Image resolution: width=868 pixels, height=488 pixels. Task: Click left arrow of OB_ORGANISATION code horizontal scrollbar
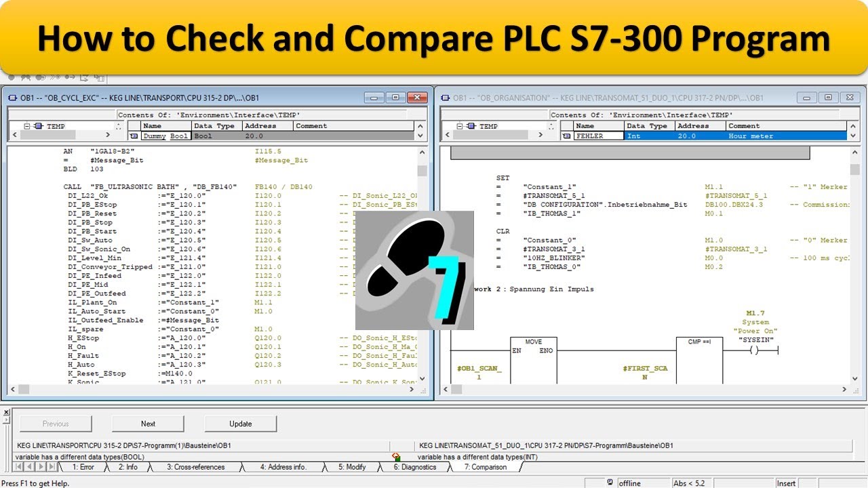pyautogui.click(x=446, y=390)
